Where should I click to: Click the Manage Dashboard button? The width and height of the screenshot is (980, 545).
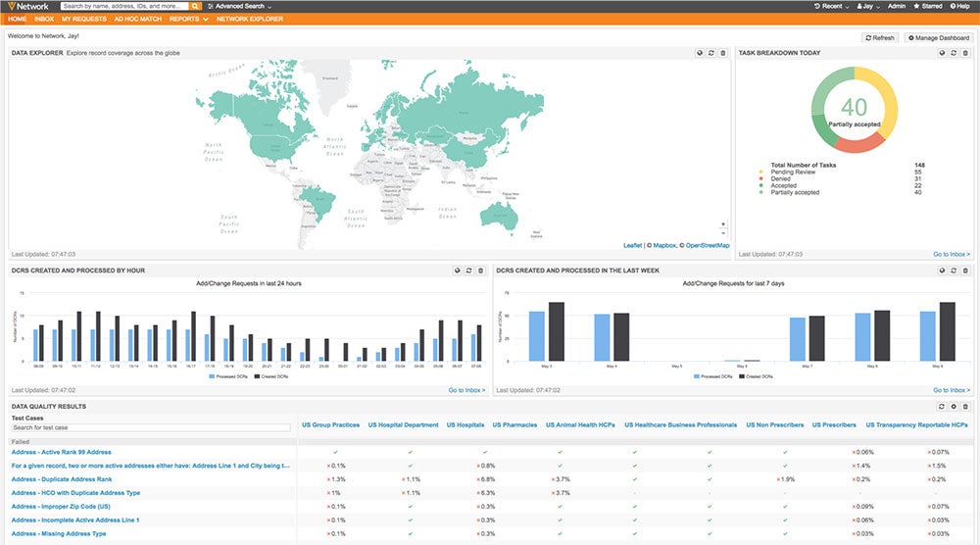point(938,37)
